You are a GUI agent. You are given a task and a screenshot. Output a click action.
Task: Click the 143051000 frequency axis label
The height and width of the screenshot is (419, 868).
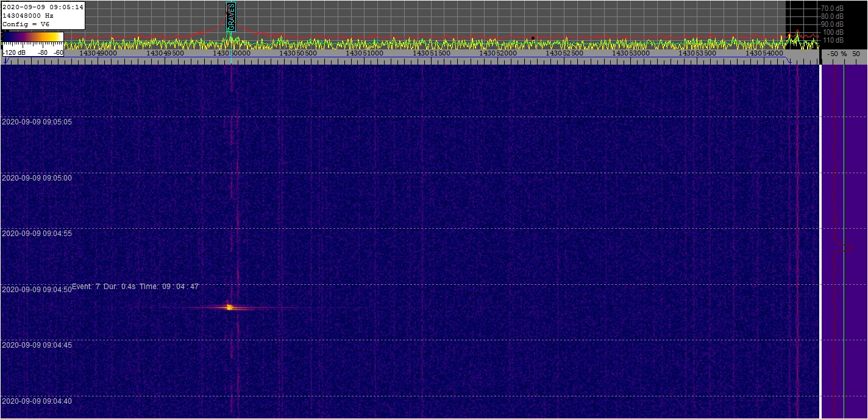365,53
